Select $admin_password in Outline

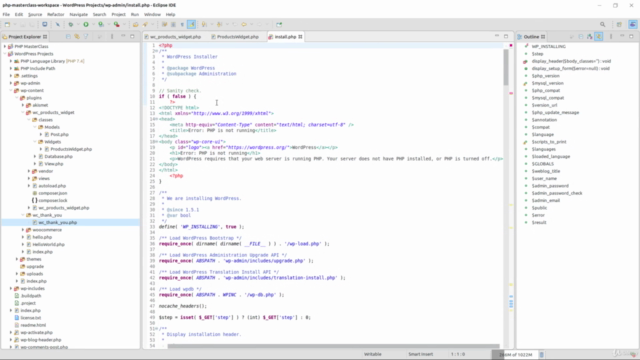(550, 186)
